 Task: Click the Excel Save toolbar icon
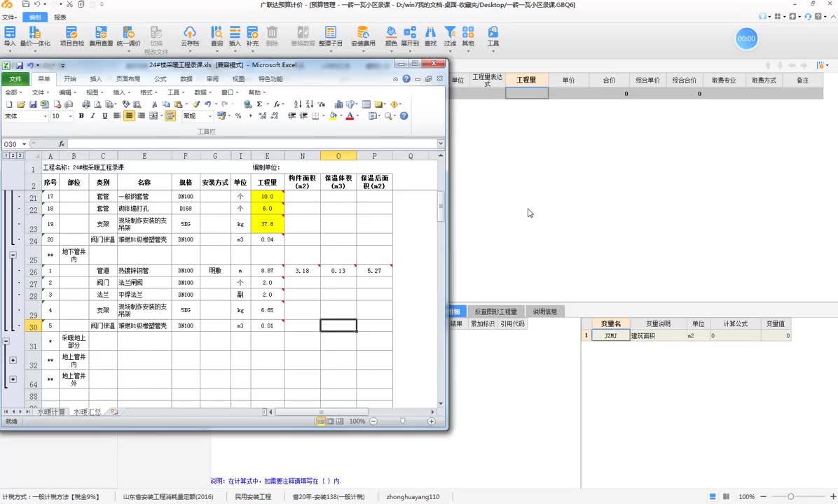[33, 104]
